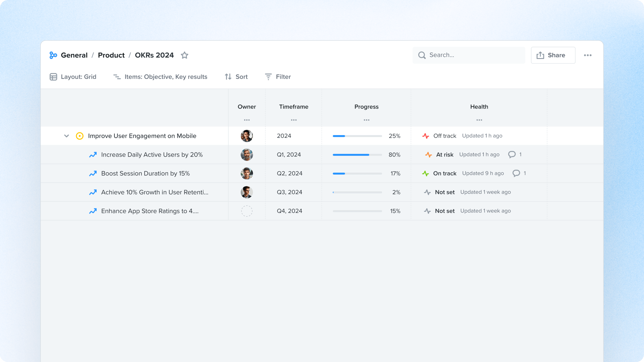Click the empty owner avatar for Enhance App Store Ratings
Viewport: 644px width, 362px height.
pyautogui.click(x=247, y=211)
